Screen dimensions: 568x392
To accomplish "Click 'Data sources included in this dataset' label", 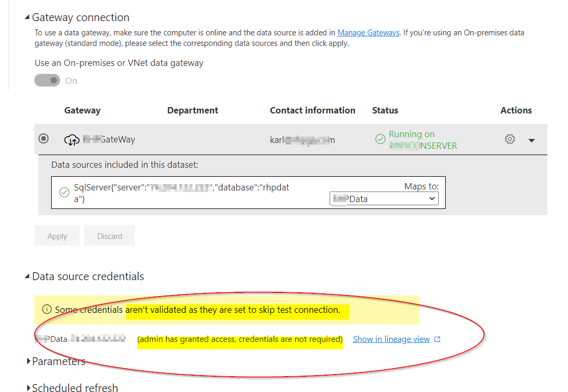I will (124, 165).
